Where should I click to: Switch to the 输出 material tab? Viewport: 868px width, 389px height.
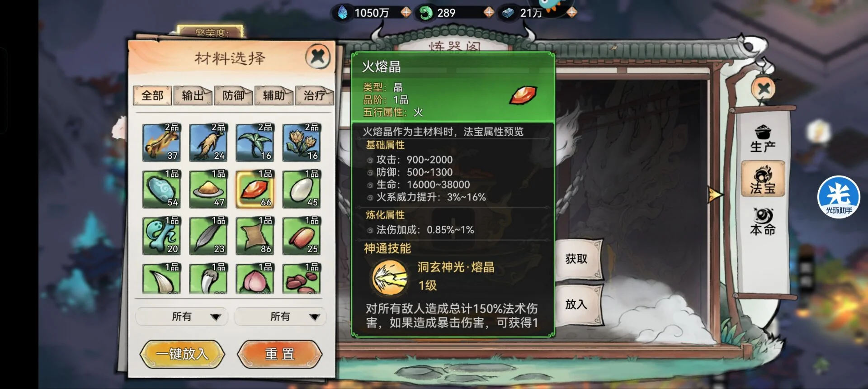click(193, 95)
